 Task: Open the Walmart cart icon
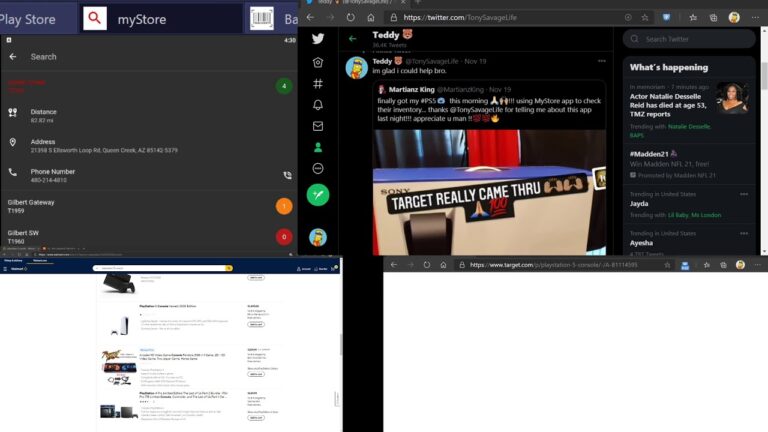click(335, 268)
